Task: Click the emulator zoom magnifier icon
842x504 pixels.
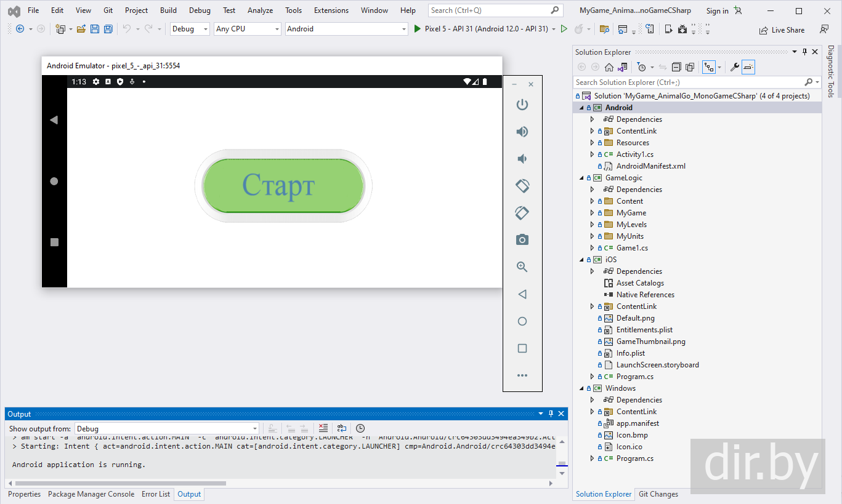Action: [x=522, y=267]
